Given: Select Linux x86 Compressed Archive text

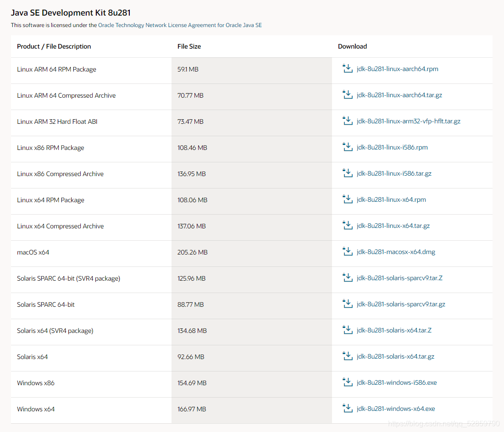Looking at the screenshot, I should 61,174.
